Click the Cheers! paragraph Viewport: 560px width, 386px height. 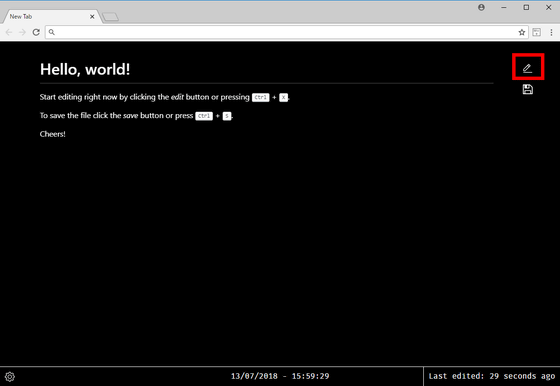tap(52, 134)
